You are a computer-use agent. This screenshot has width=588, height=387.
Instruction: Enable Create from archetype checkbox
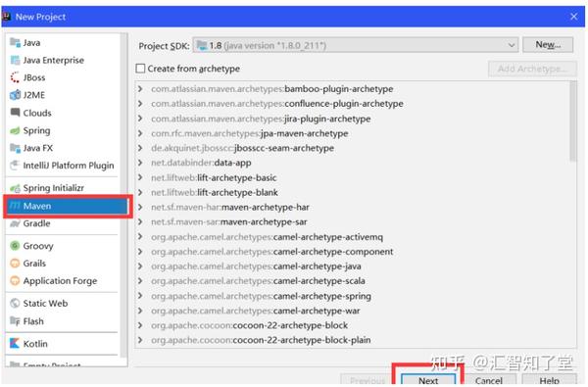(140, 69)
